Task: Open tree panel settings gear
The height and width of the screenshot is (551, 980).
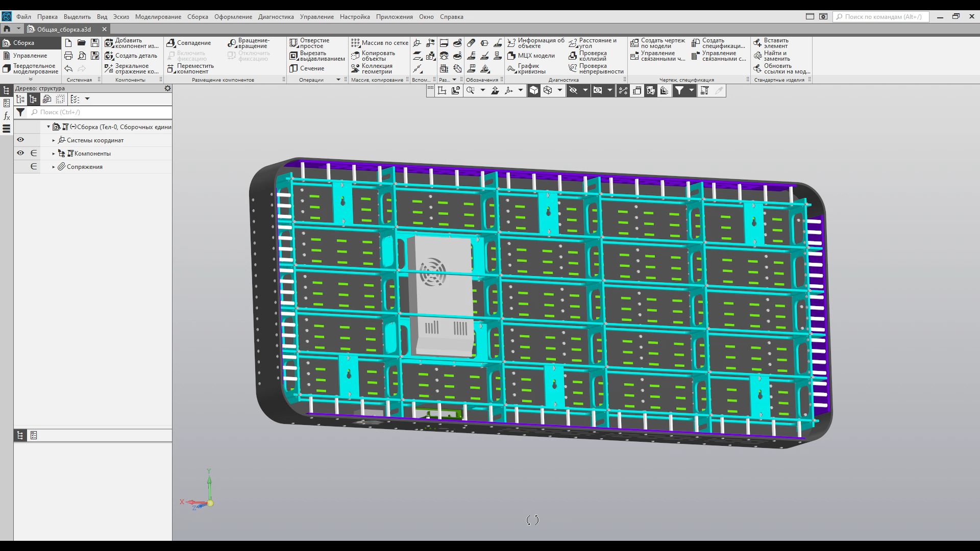Action: click(167, 88)
